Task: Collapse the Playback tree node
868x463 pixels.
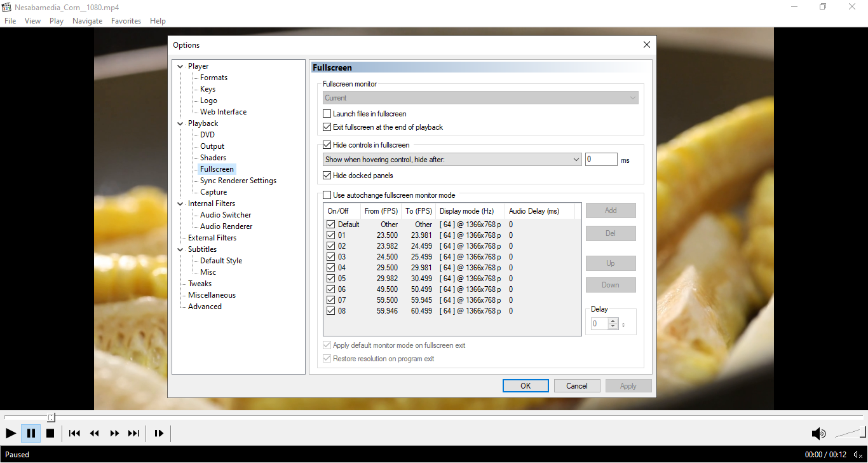Action: [180, 124]
